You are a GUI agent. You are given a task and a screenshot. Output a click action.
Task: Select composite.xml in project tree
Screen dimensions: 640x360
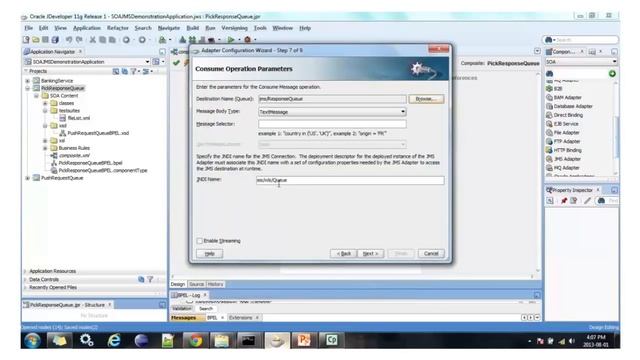[x=70, y=156]
